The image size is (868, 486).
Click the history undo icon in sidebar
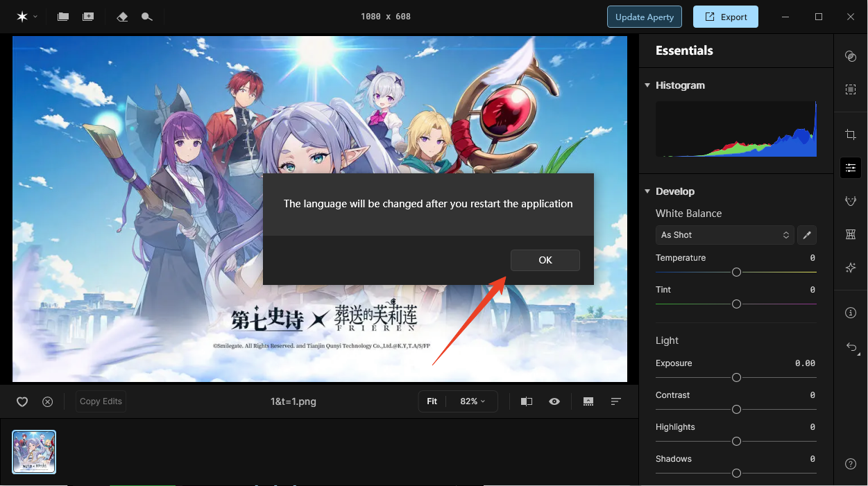coord(851,347)
